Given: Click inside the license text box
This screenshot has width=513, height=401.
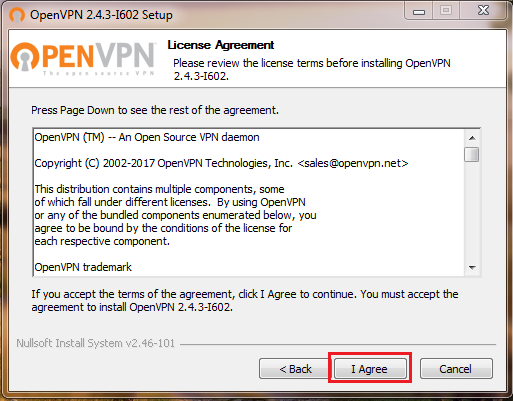Looking at the screenshot, I should click(249, 202).
